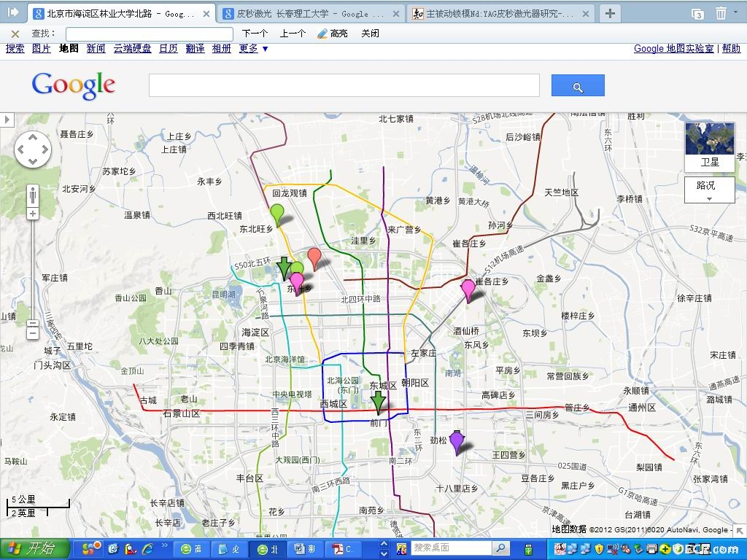
Task: Switch to tab 皮秒激光 长春理工大学
Action: click(309, 14)
